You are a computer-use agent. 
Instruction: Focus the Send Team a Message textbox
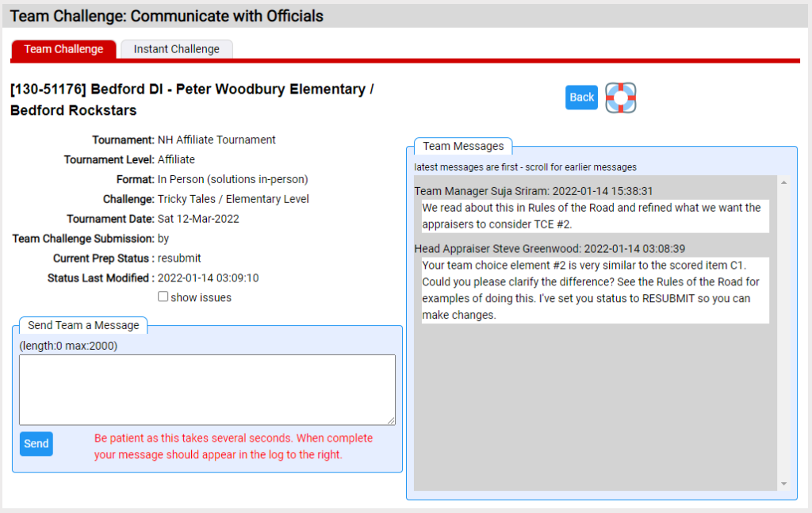[207, 390]
